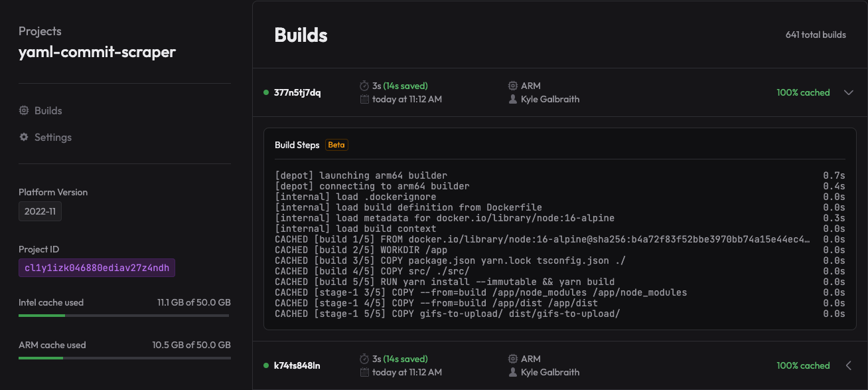Image resolution: width=868 pixels, height=390 pixels.
Task: Click the Intel cache used progress bar
Action: 124,316
